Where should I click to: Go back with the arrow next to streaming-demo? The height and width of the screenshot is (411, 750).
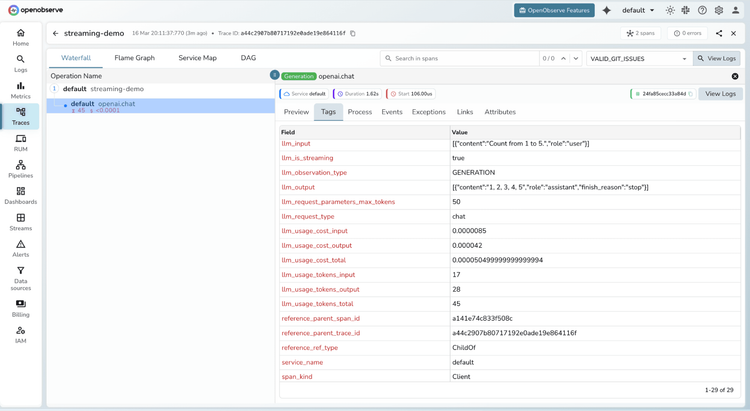pyautogui.click(x=55, y=33)
